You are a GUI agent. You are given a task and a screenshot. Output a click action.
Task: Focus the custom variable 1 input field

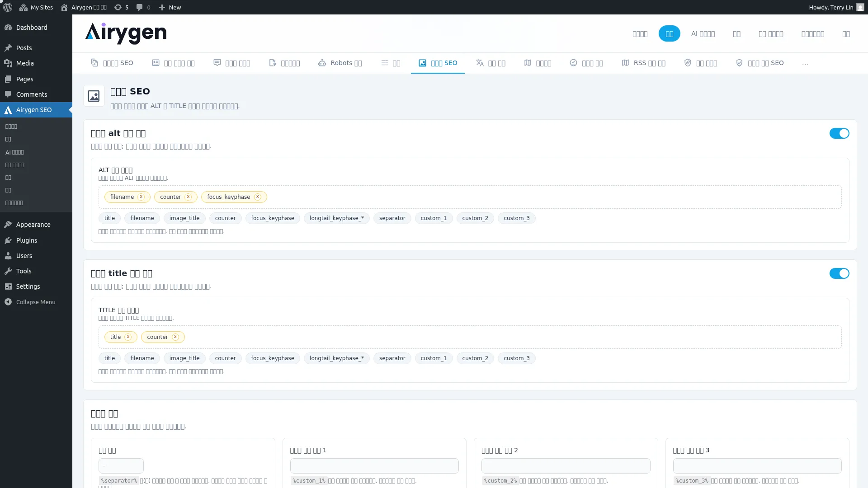pos(374,466)
